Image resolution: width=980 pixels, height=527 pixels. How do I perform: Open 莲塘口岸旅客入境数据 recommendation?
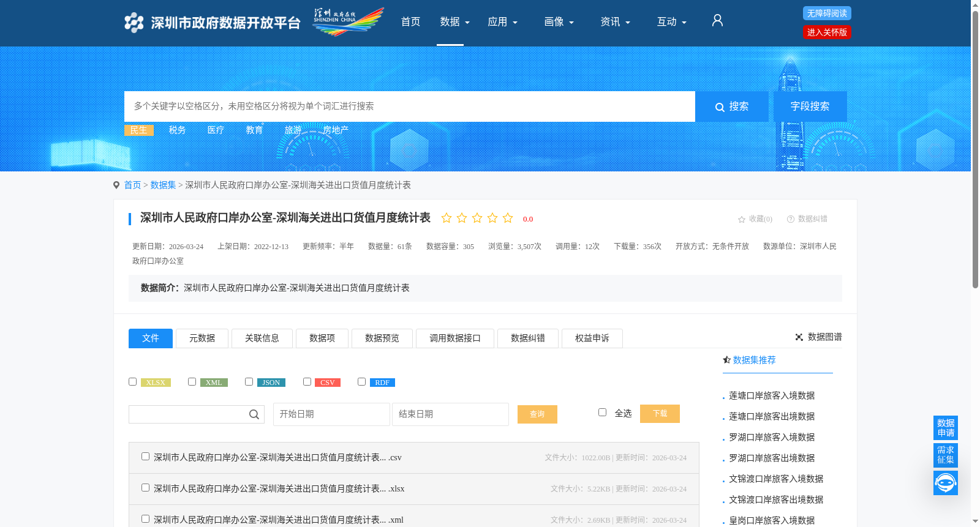[772, 396]
